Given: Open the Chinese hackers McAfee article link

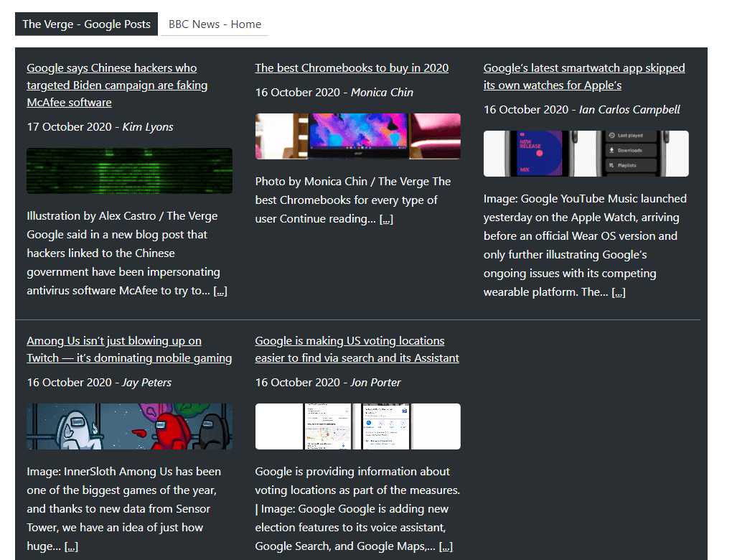Looking at the screenshot, I should pyautogui.click(x=117, y=85).
